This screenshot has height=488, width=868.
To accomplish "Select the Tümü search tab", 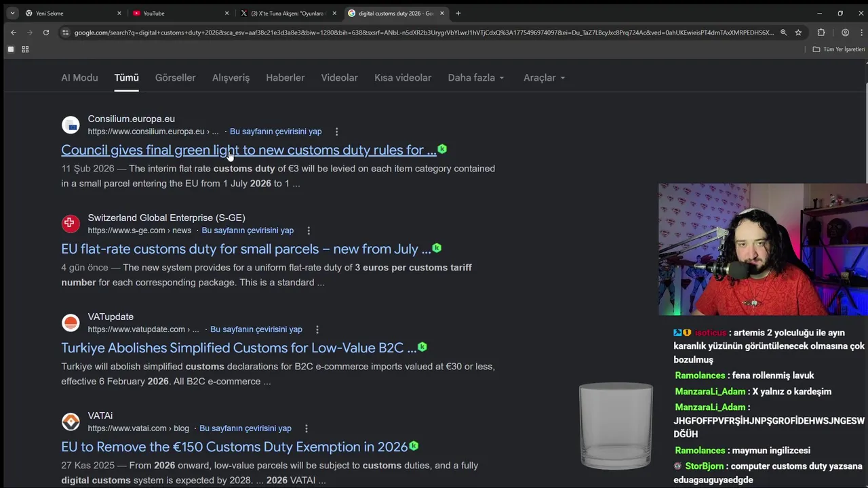I will tap(126, 78).
